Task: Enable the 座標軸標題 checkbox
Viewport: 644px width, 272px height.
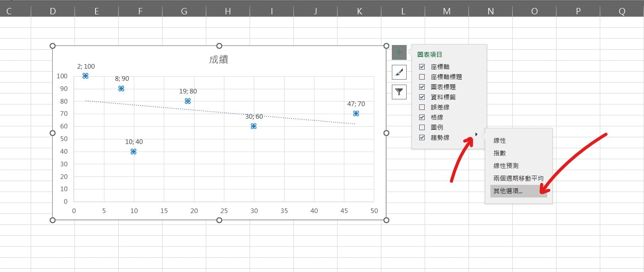Action: tap(422, 77)
